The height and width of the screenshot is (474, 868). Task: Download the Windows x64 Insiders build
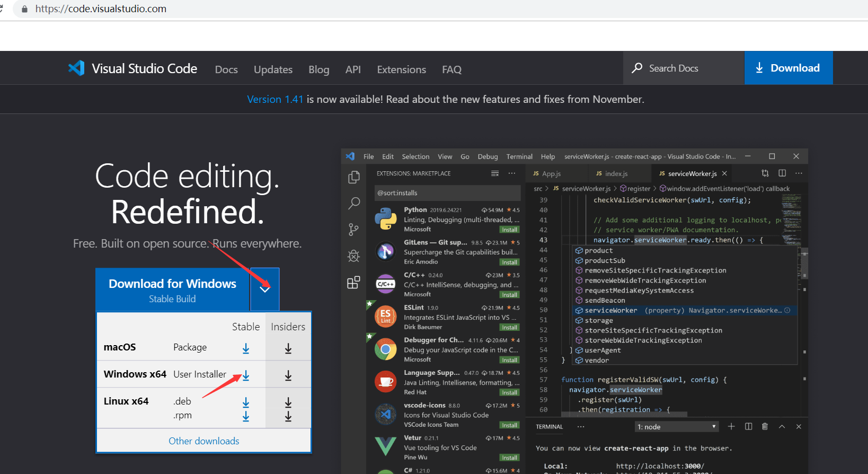coord(288,375)
